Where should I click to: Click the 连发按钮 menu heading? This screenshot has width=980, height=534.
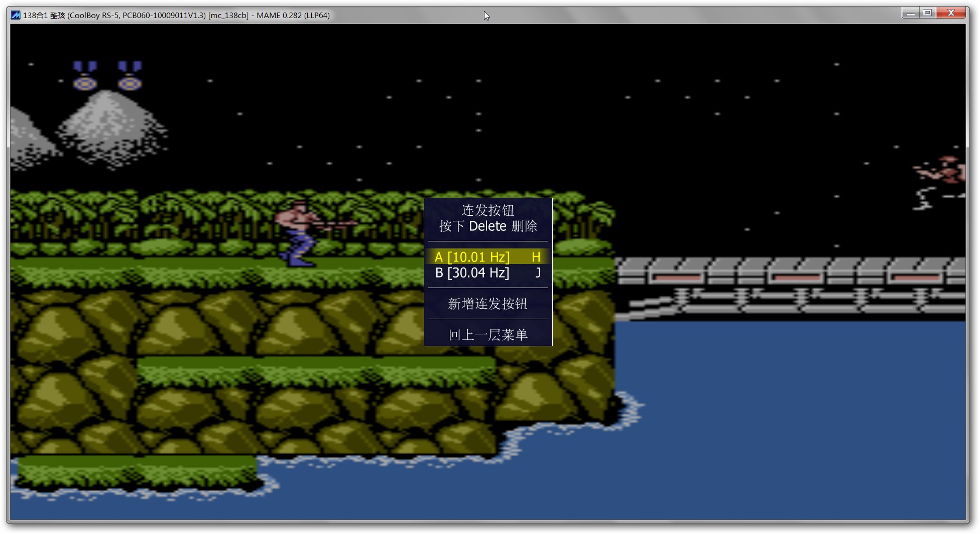(487, 210)
